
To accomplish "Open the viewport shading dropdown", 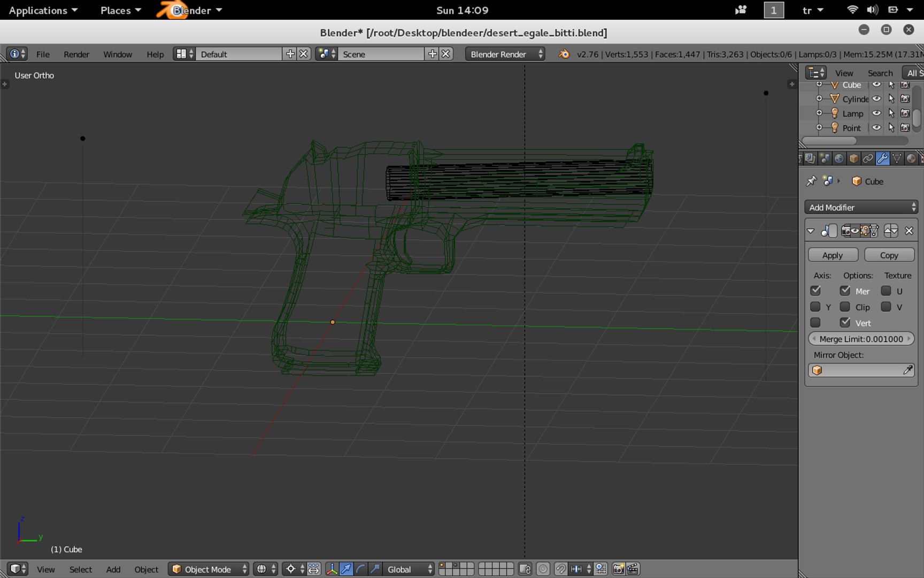I will [266, 569].
